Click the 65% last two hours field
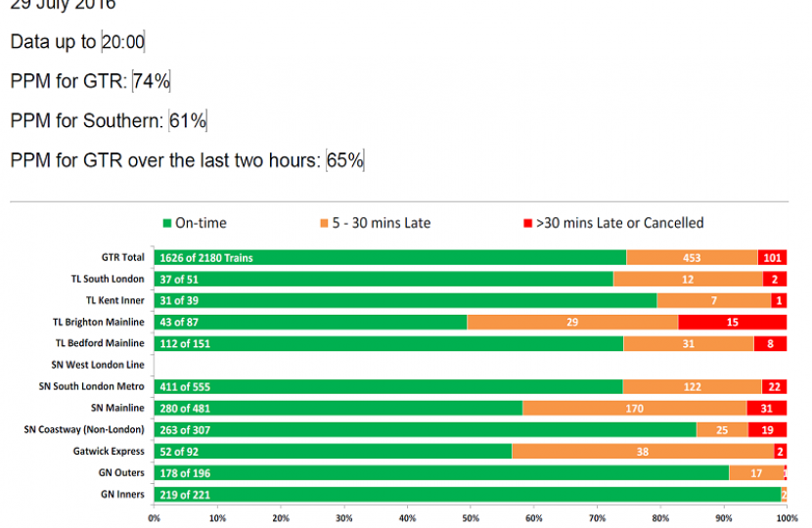Viewport: 812px width, 528px height. click(345, 160)
